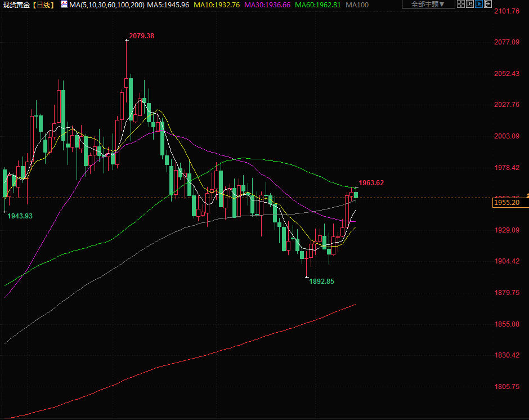The height and width of the screenshot is (420, 529).
Task: Click the 1892.85 low price marker
Action: click(x=321, y=281)
